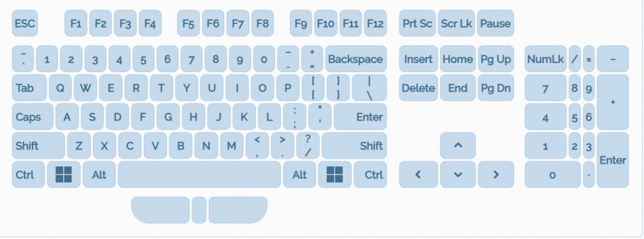
Task: Click the numpad divide key
Action: click(575, 59)
